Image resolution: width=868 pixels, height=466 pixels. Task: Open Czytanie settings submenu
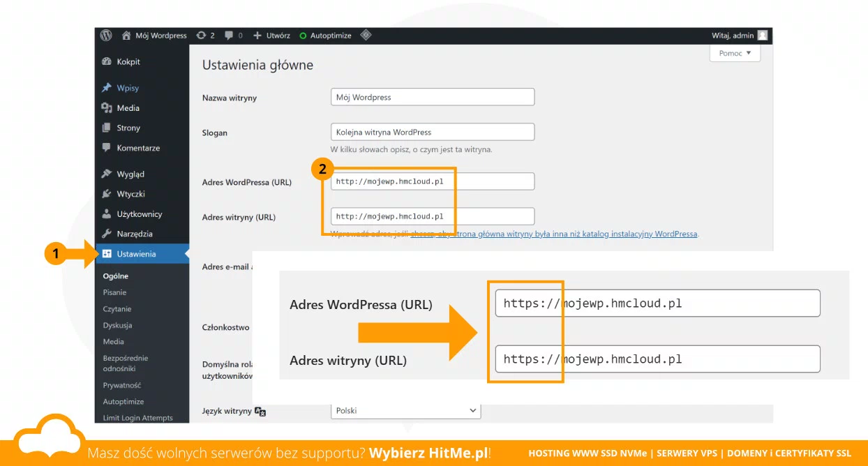coord(117,309)
